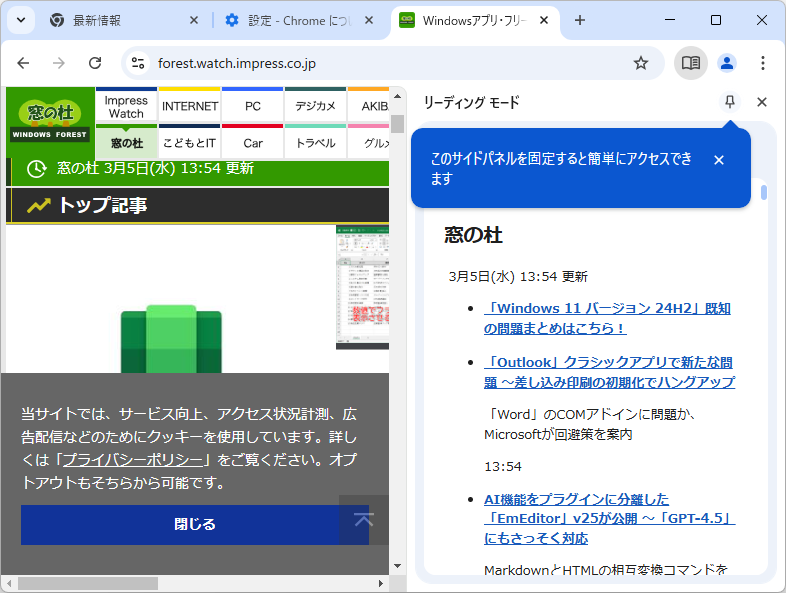
Task: Click the 13:54 timestamp in reading panel
Action: [503, 467]
